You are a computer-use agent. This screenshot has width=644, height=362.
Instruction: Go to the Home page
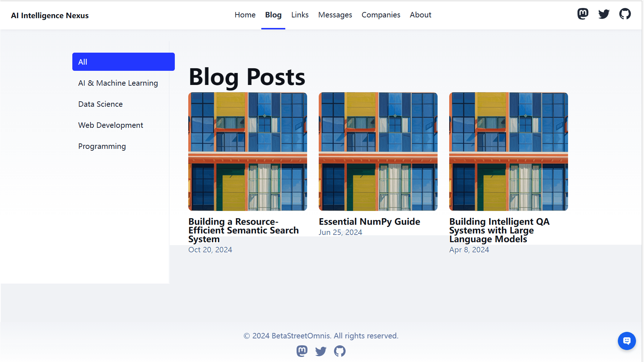click(245, 15)
